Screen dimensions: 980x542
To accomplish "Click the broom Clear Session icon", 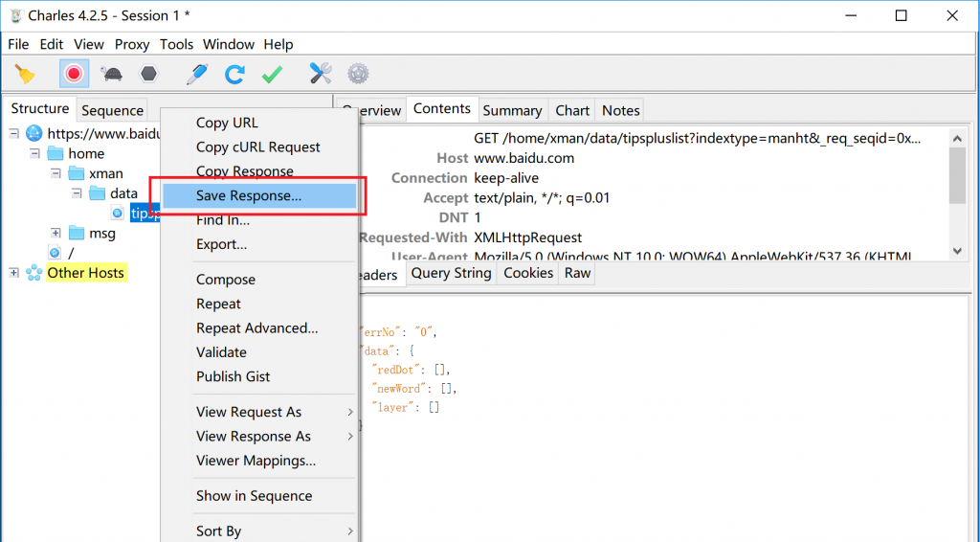I will [x=25, y=74].
